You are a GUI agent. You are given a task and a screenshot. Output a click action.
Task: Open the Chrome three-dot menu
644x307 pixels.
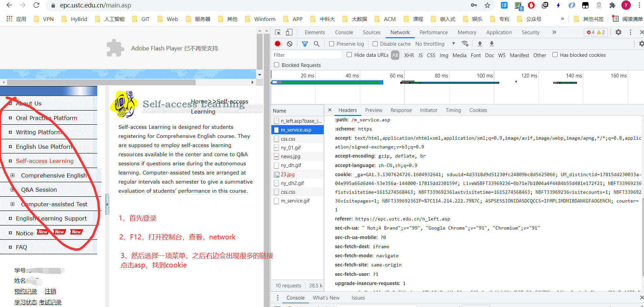pos(639,5)
